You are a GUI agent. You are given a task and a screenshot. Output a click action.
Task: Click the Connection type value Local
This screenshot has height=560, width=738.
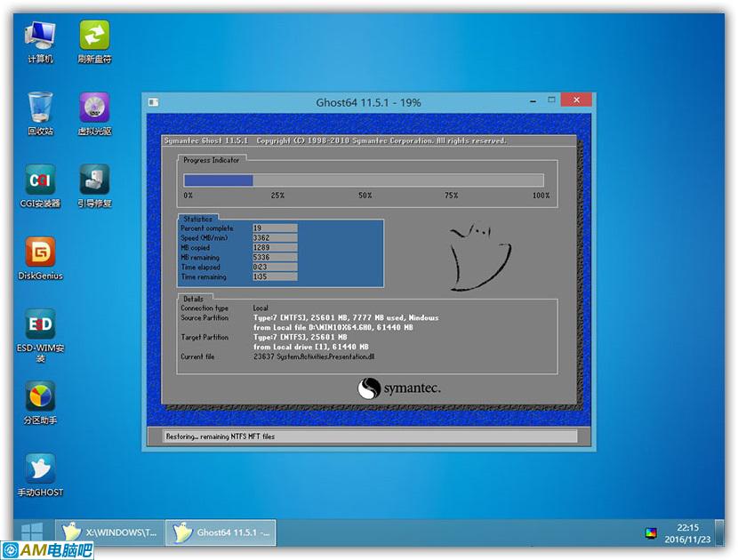point(261,308)
